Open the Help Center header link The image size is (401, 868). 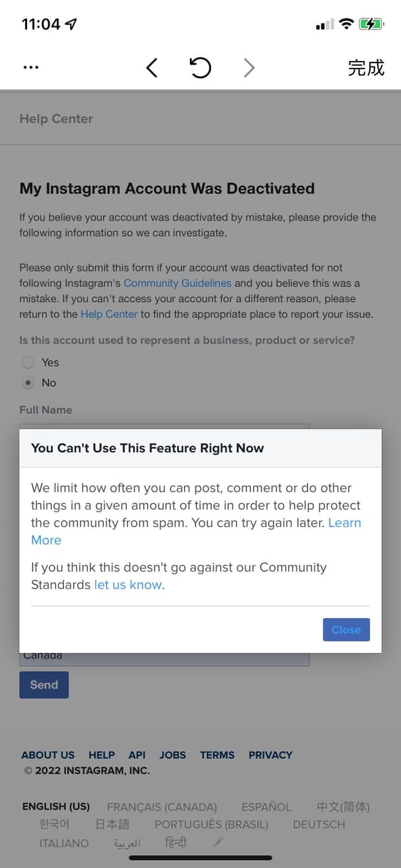point(56,119)
